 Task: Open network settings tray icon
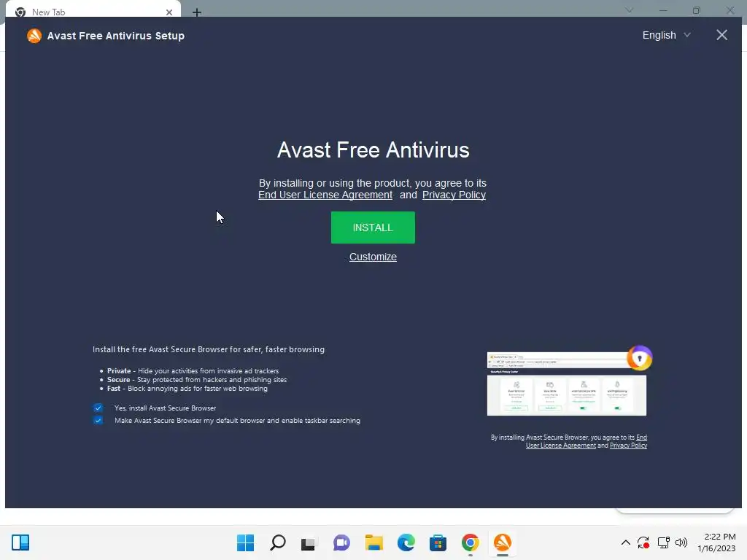[664, 542]
